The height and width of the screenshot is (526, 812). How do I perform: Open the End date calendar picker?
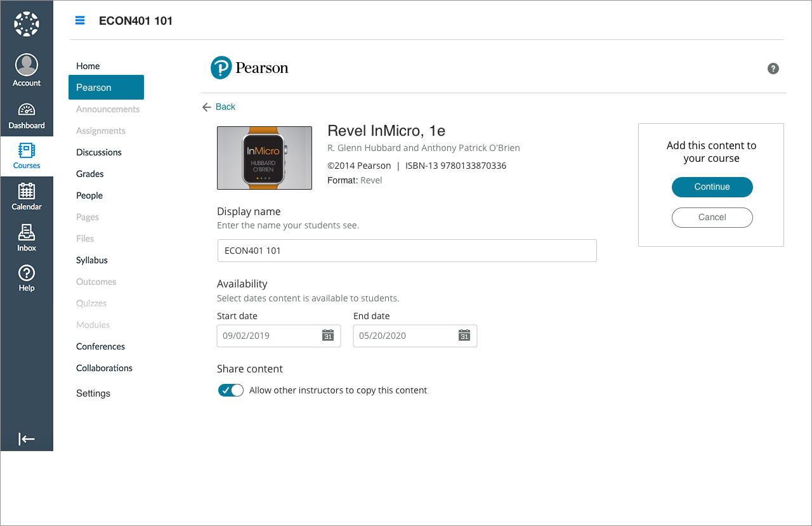(x=464, y=336)
